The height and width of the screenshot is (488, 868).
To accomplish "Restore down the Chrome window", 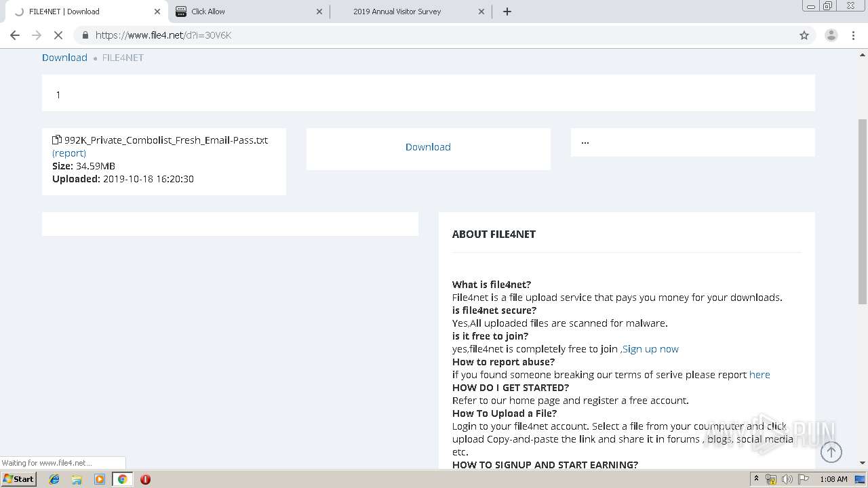I will coord(828,6).
